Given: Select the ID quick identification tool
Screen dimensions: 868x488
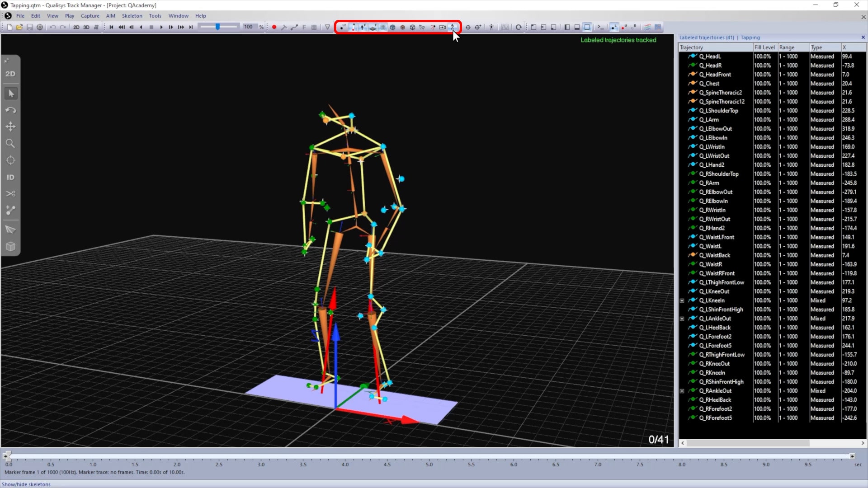Looking at the screenshot, I should 11,177.
